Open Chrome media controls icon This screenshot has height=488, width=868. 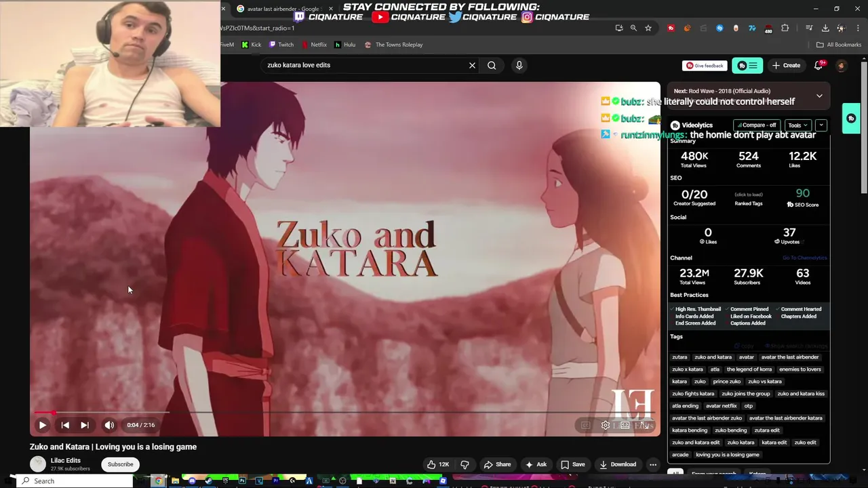pyautogui.click(x=809, y=28)
